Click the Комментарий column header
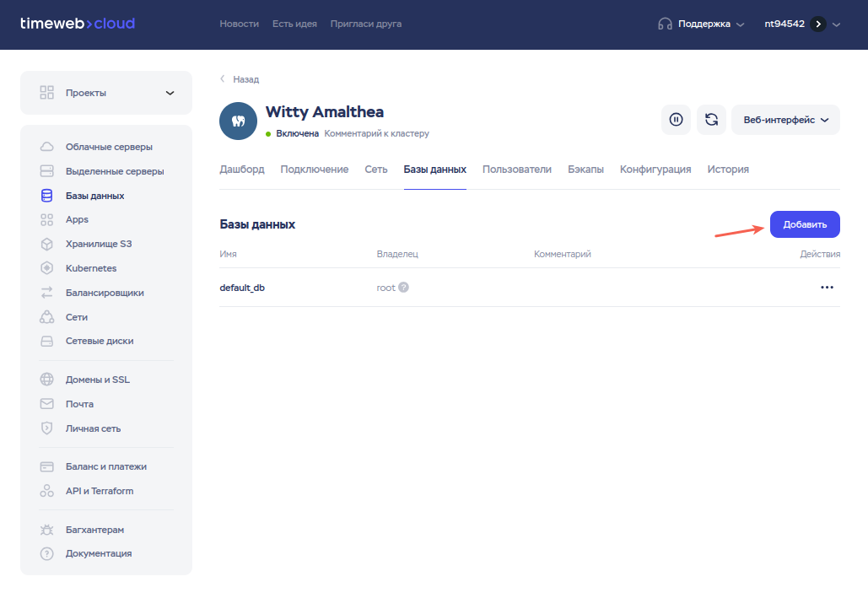The height and width of the screenshot is (598, 868). pos(563,254)
